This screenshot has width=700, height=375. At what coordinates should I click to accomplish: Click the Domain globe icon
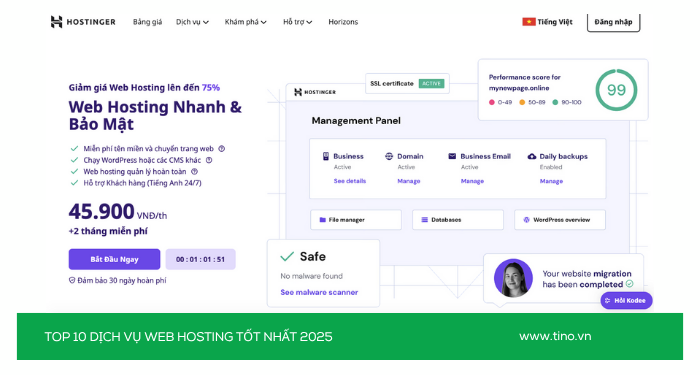[389, 156]
